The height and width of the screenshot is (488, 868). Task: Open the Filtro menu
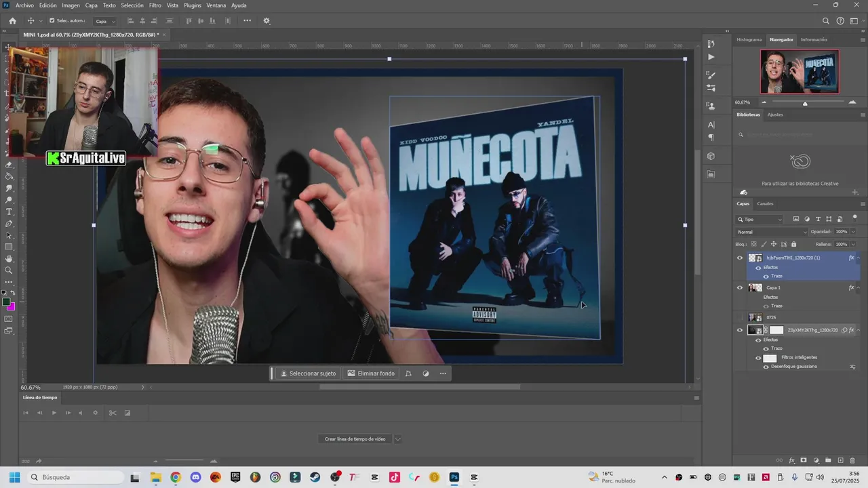[155, 5]
